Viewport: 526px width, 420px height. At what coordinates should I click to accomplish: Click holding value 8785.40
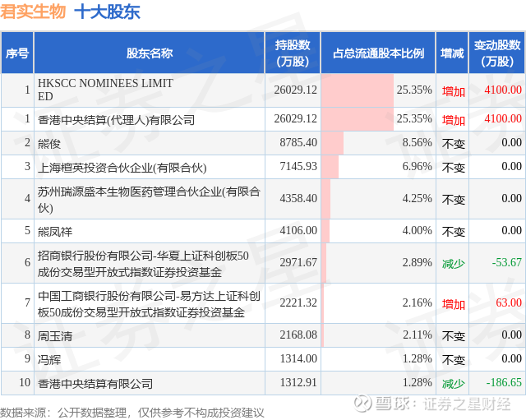point(298,142)
